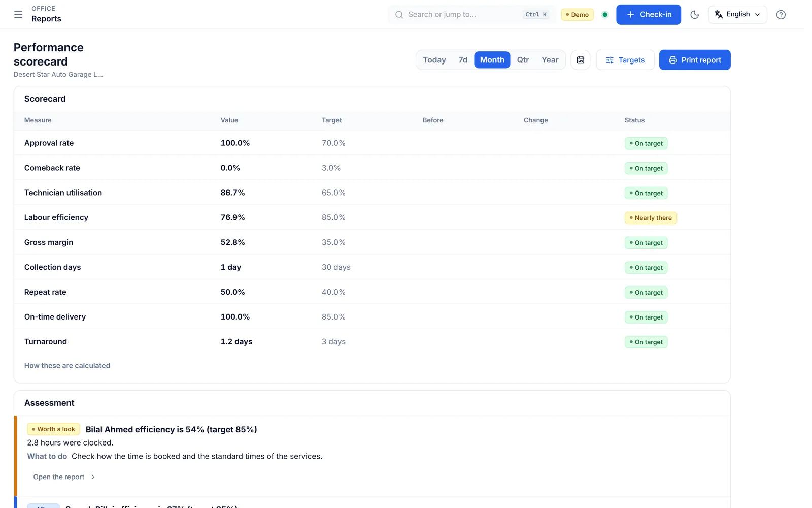Select the 7d range tab
812x508 pixels.
coord(463,60)
